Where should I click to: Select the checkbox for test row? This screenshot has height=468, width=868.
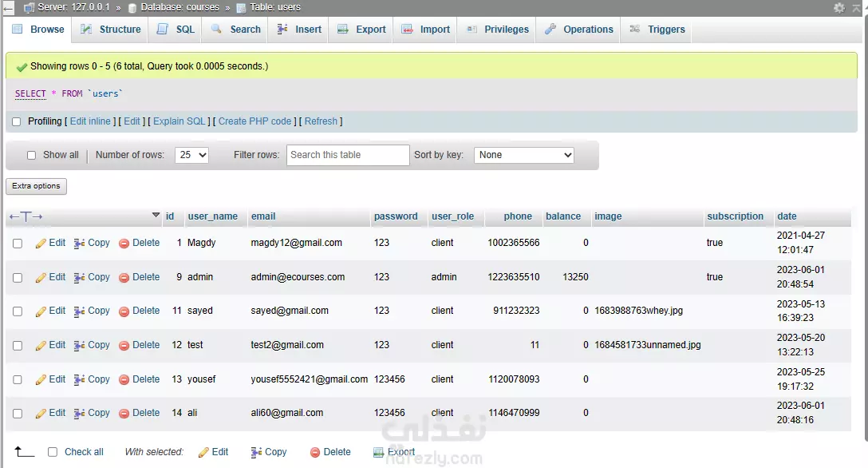(18, 346)
